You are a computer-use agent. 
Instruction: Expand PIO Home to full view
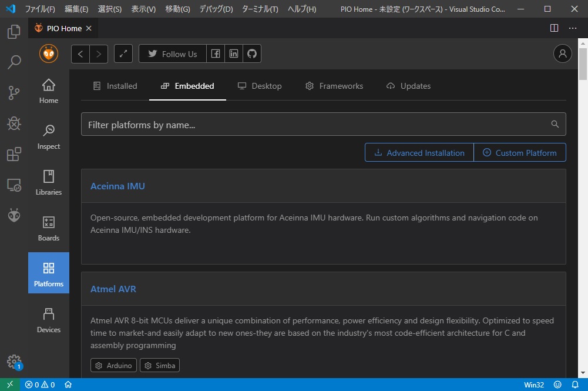click(123, 54)
